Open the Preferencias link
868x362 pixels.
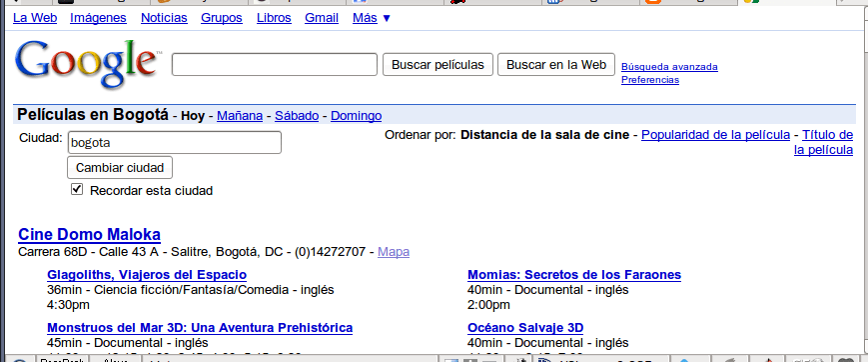[x=650, y=80]
